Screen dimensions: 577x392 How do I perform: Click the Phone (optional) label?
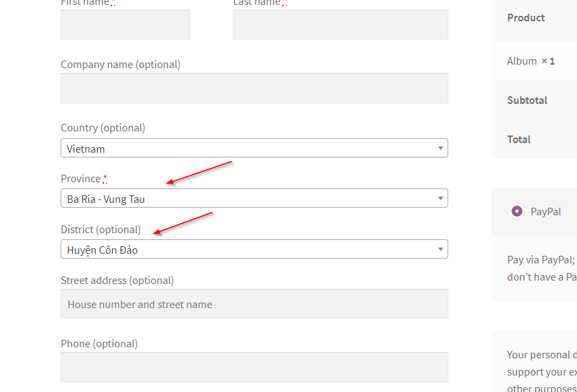tap(99, 344)
